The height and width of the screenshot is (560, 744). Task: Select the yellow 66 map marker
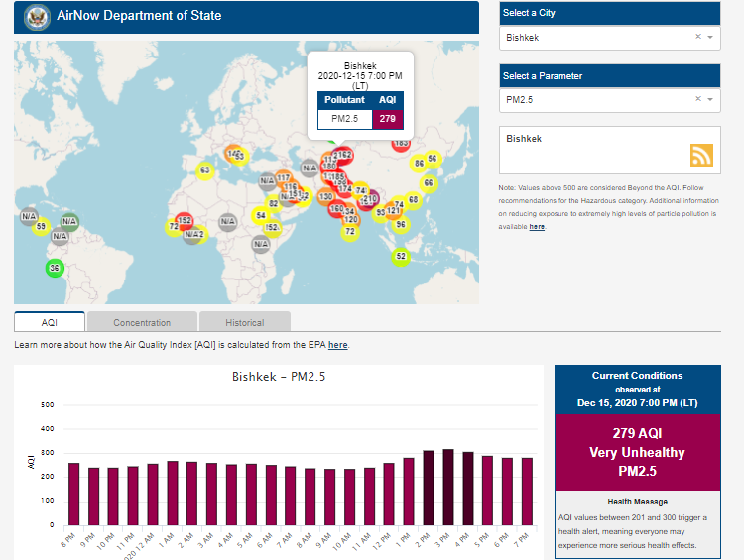coord(429,183)
